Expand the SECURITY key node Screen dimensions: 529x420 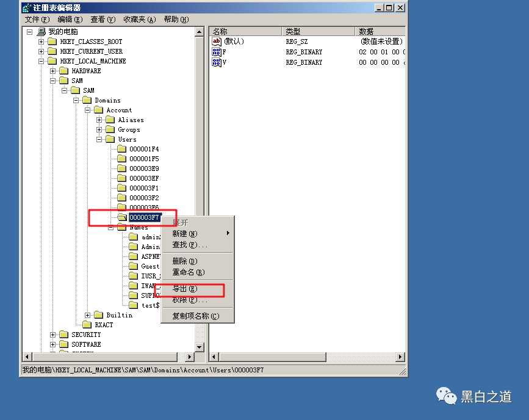(x=53, y=335)
